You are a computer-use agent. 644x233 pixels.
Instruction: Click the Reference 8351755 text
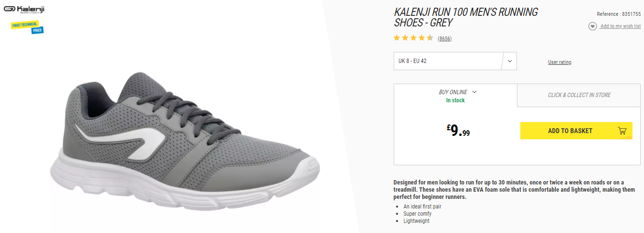click(619, 14)
